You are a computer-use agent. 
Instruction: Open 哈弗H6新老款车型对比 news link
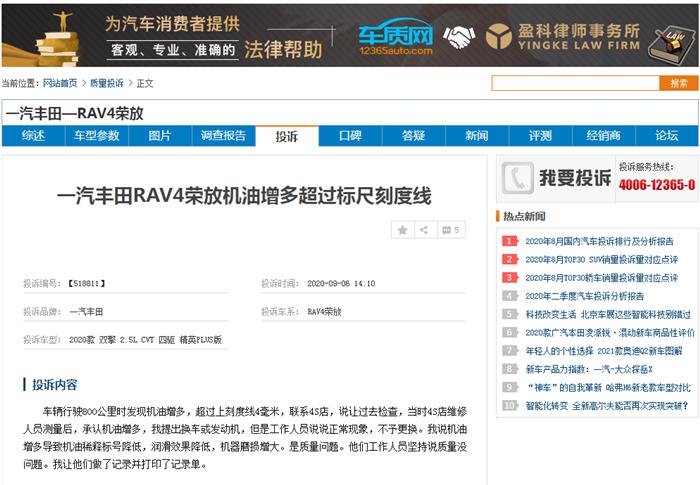pyautogui.click(x=608, y=388)
